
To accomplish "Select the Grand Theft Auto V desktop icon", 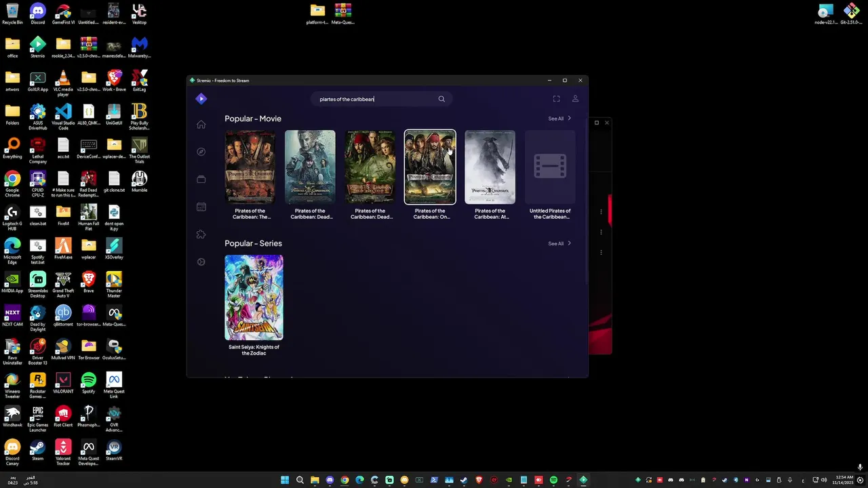I will click(63, 285).
